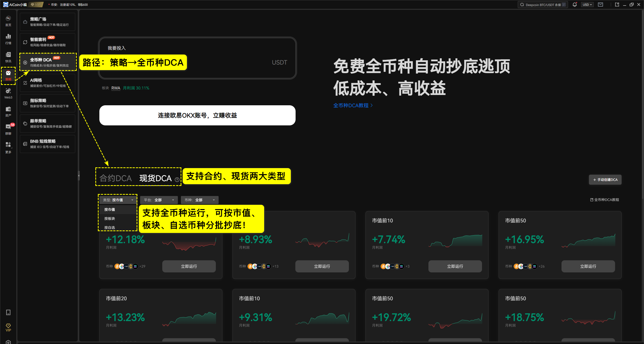
Task: Open the mail envelope icon in title bar
Action: click(x=600, y=5)
